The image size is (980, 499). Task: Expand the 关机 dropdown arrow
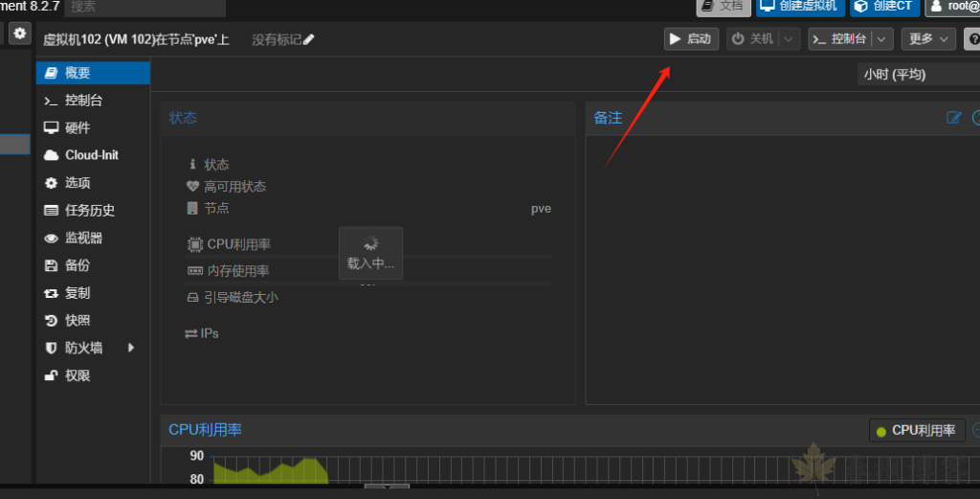pyautogui.click(x=789, y=38)
